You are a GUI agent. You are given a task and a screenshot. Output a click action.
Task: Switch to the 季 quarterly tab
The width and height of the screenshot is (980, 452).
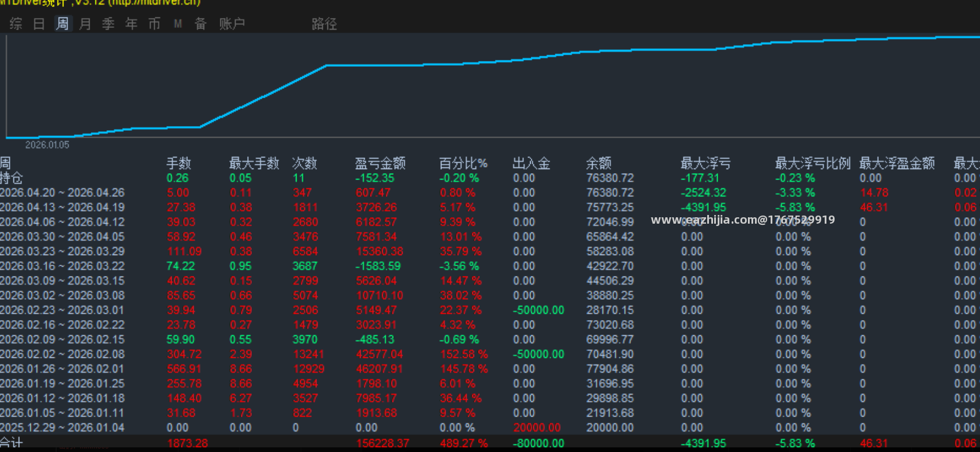(108, 24)
